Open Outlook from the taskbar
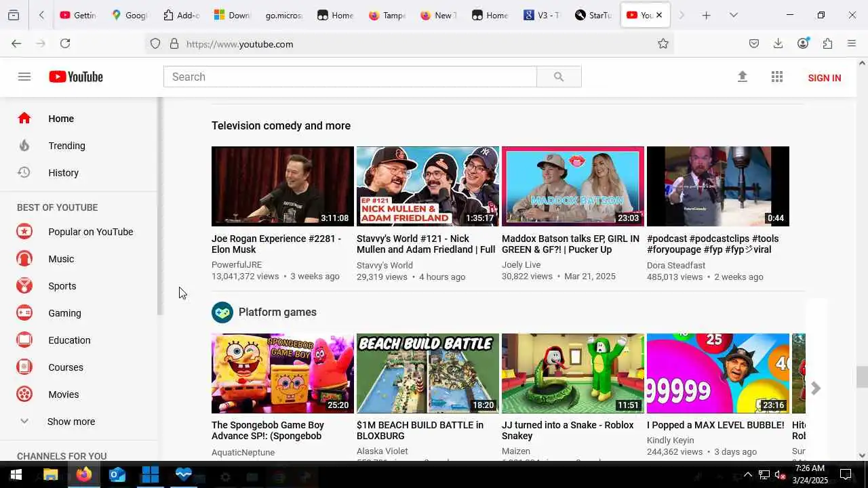868x488 pixels. click(x=117, y=475)
